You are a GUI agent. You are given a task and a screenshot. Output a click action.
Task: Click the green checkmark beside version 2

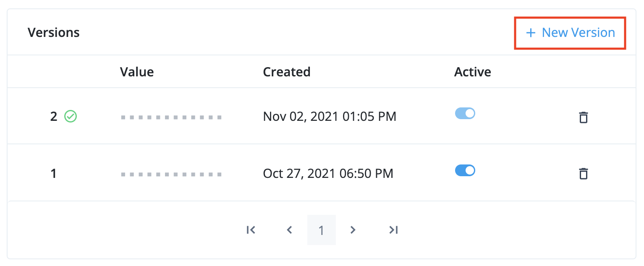71,117
